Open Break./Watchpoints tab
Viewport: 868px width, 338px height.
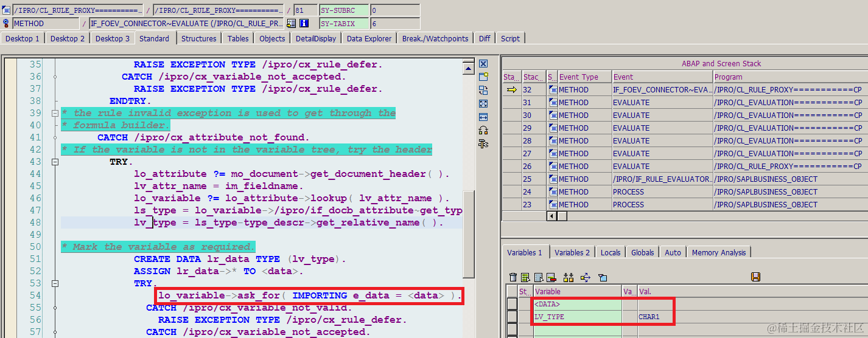coord(435,38)
